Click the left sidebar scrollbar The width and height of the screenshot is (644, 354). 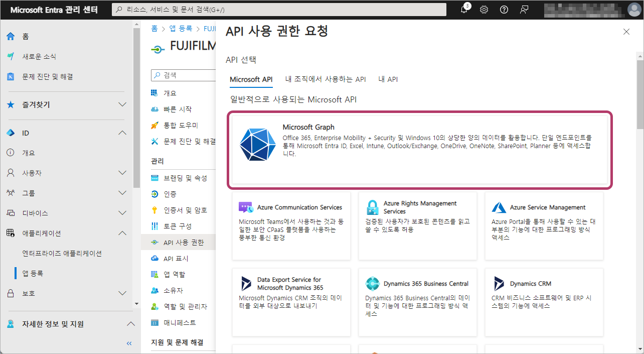(x=136, y=107)
